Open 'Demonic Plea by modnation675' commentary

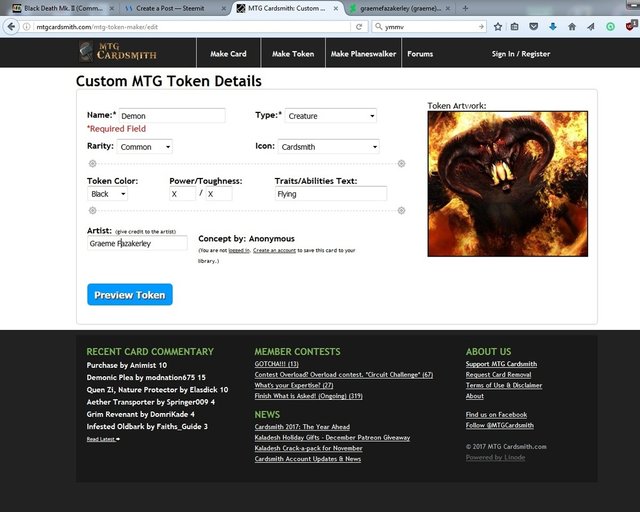pos(146,377)
